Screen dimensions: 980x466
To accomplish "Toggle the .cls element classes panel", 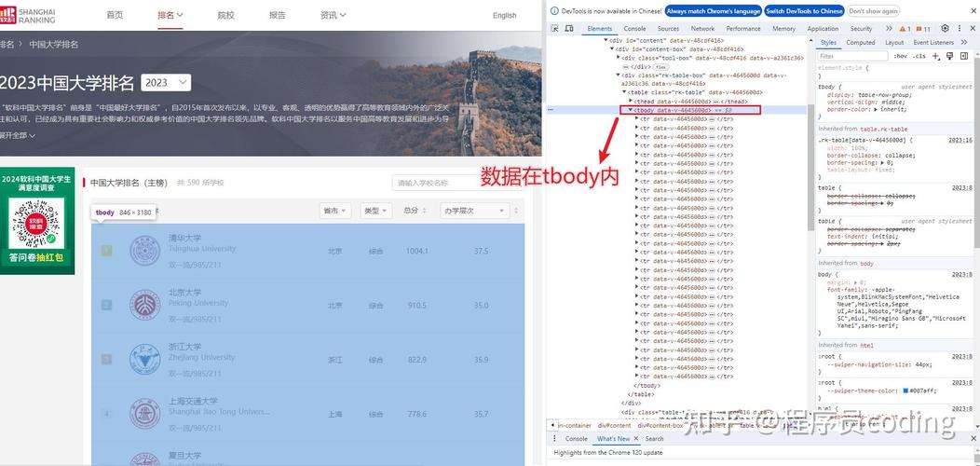I will (919, 56).
